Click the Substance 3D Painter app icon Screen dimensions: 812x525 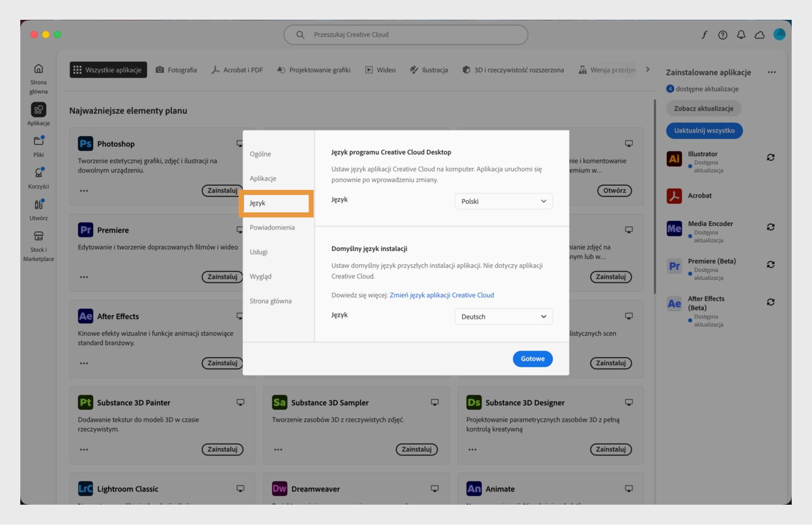coord(86,403)
